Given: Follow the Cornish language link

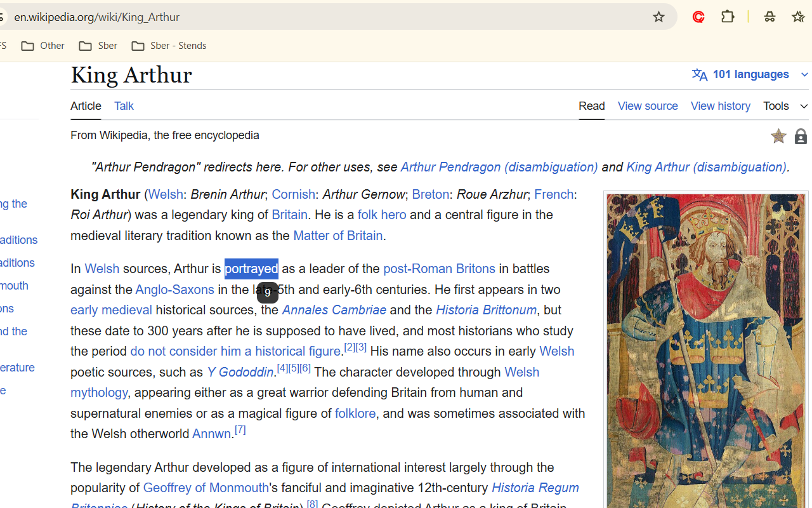Looking at the screenshot, I should tap(293, 194).
